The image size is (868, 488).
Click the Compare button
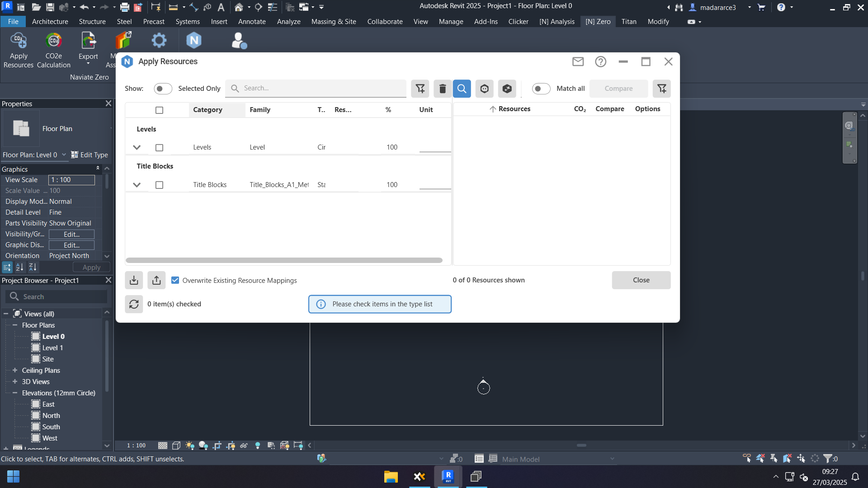click(x=618, y=89)
